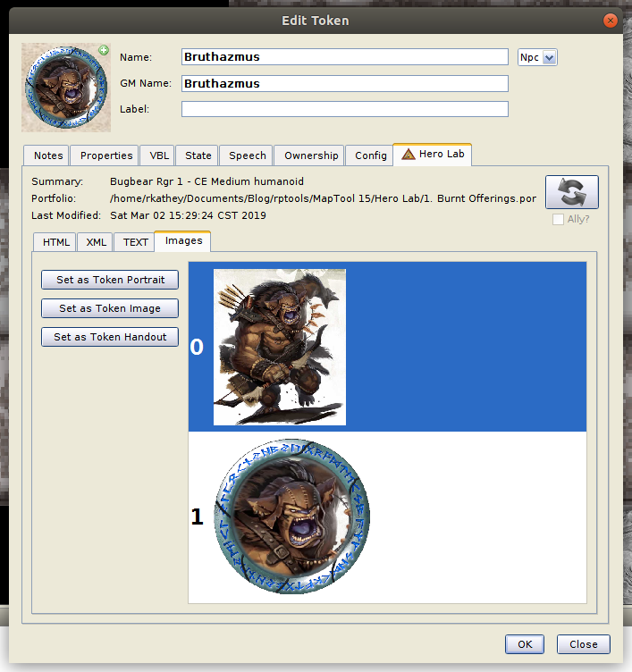632x672 pixels.
Task: Click the Last Modified date value
Action: pyautogui.click(x=188, y=215)
